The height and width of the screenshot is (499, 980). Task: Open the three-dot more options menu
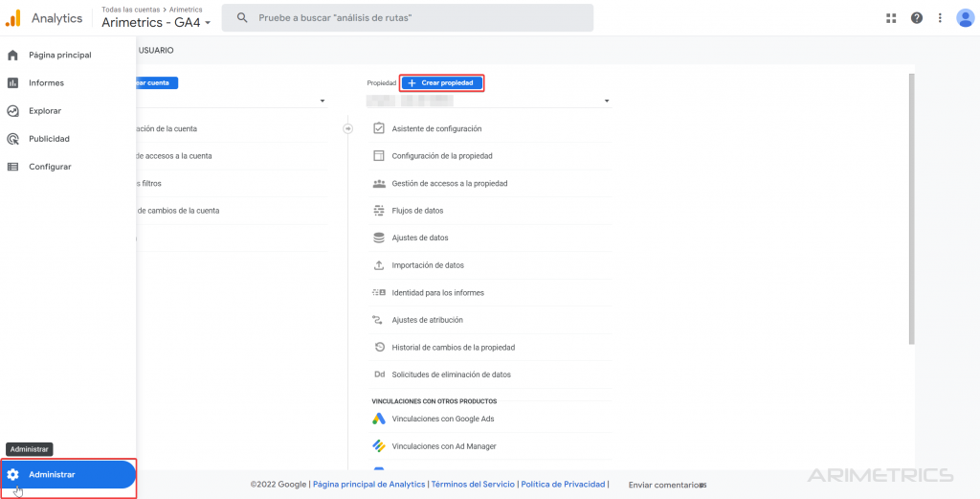[x=941, y=18]
